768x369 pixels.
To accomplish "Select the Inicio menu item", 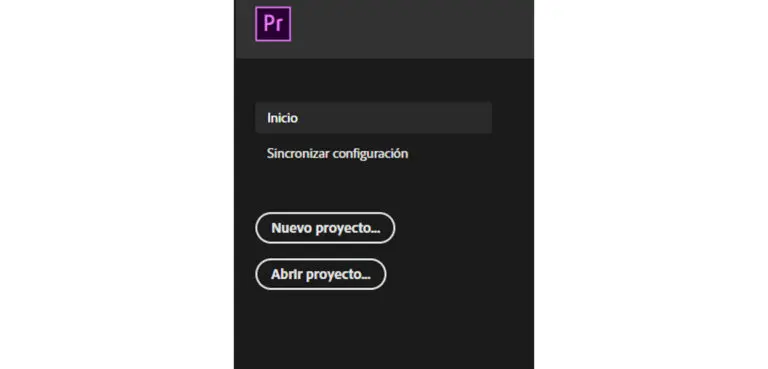I will click(x=373, y=118).
